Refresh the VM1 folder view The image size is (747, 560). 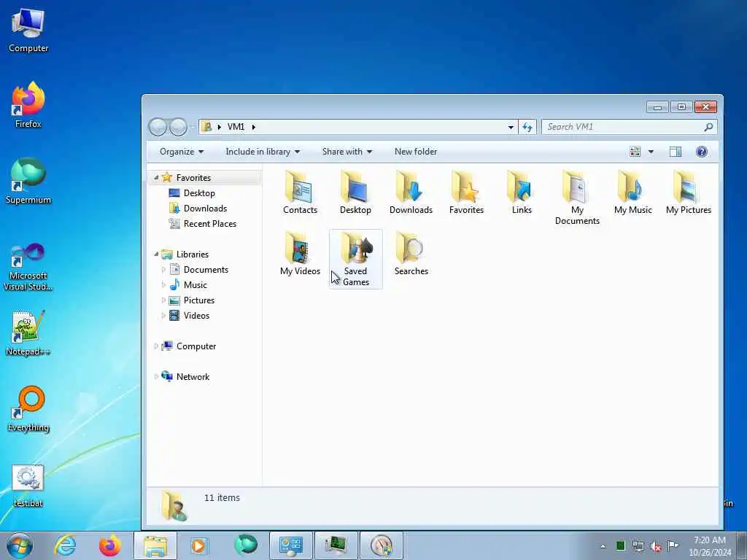tap(527, 127)
